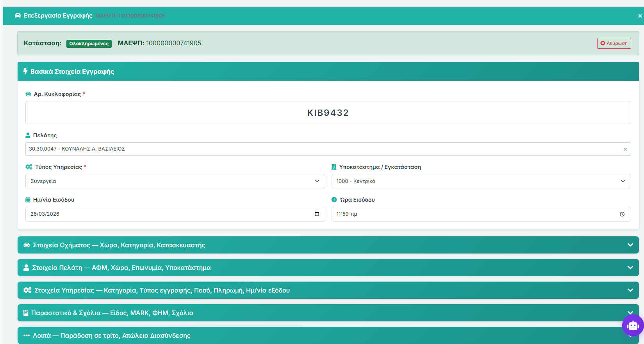
Task: Collapse the Βασικά Στοιχεία Εγγραφής header
Action: point(328,71)
